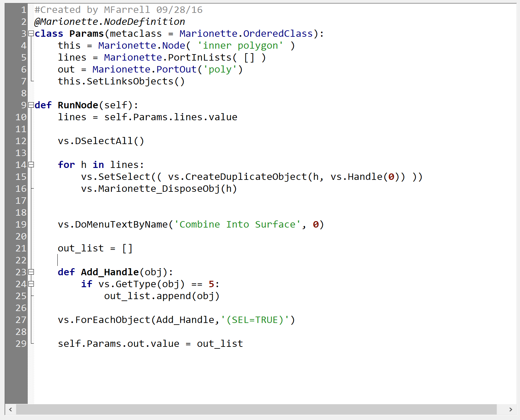Collapse the Add_Handle function fold marker
520x420 pixels.
pos(31,272)
